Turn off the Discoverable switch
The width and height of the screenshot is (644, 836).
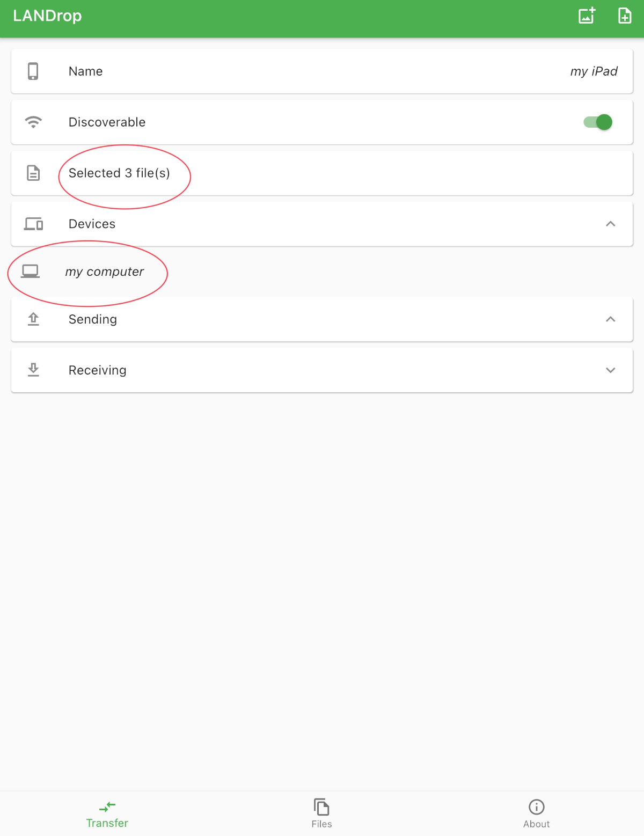(x=598, y=122)
